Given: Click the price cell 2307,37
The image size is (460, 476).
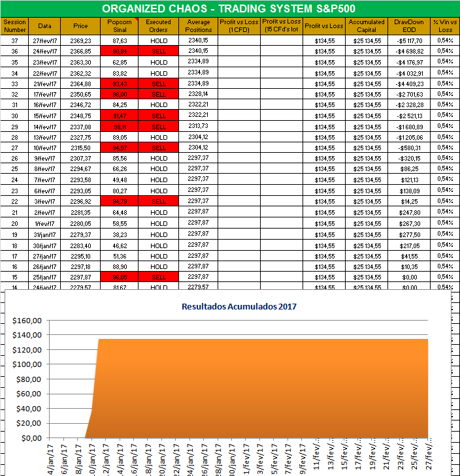Looking at the screenshot, I should click(x=80, y=159).
